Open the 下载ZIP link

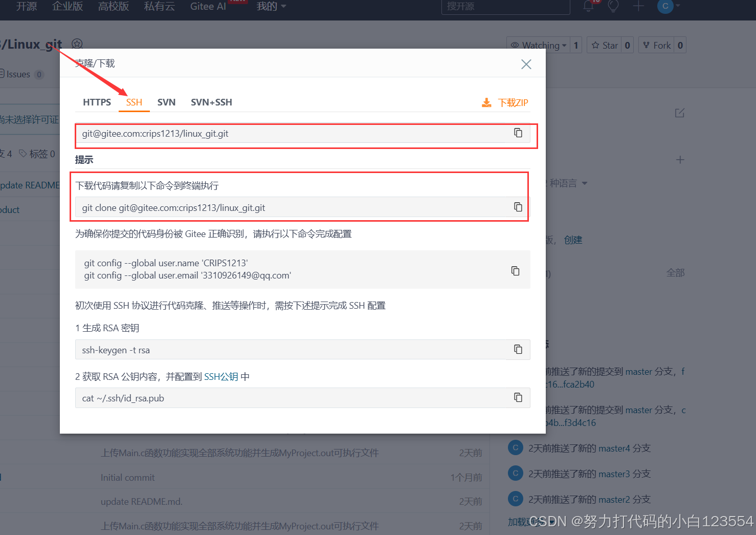(x=513, y=103)
